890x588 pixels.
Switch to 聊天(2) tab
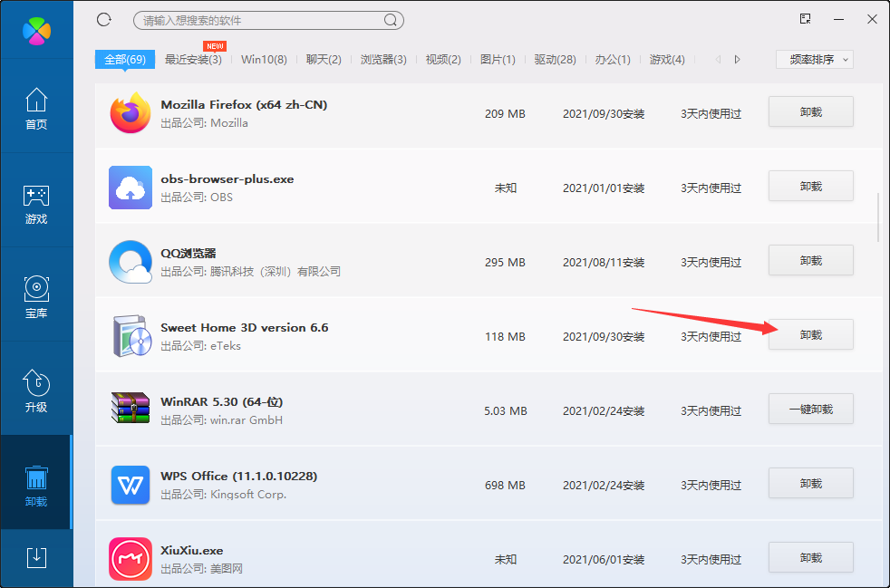pos(324,60)
